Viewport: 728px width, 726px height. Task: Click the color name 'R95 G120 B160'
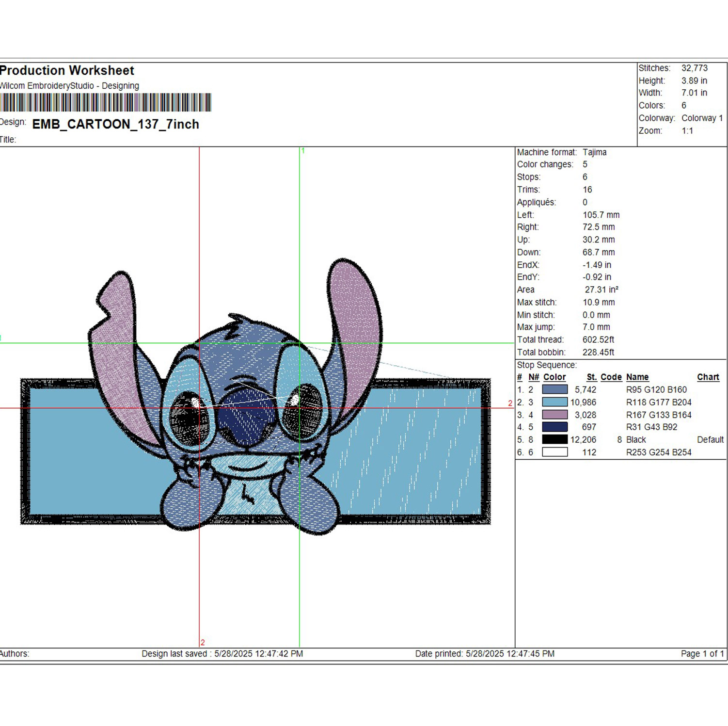(656, 389)
